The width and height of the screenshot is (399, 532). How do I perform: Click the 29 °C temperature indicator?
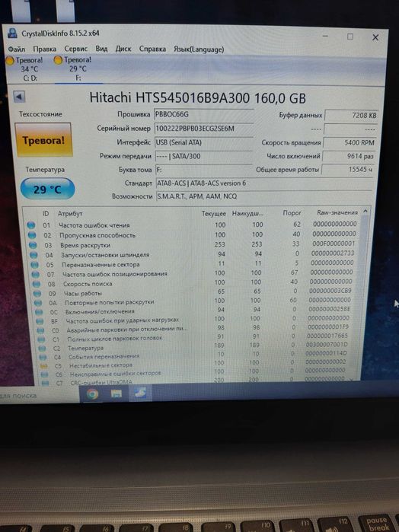coord(47,189)
